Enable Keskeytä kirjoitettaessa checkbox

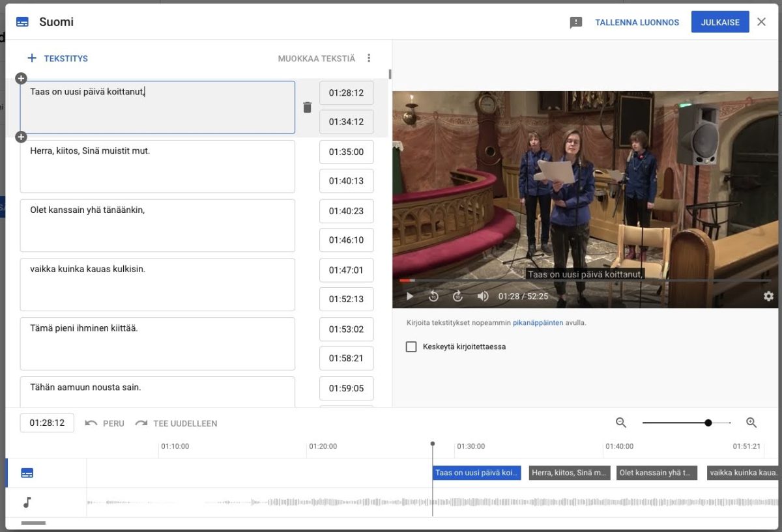411,346
